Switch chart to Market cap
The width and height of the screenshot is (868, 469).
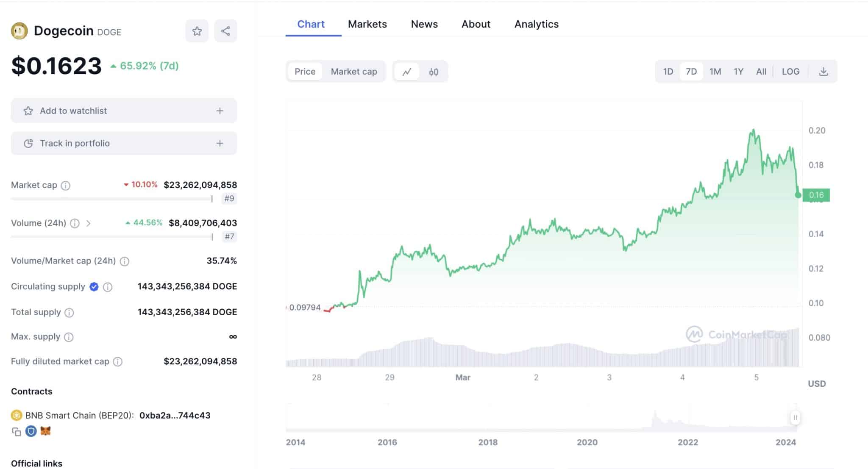(x=354, y=71)
